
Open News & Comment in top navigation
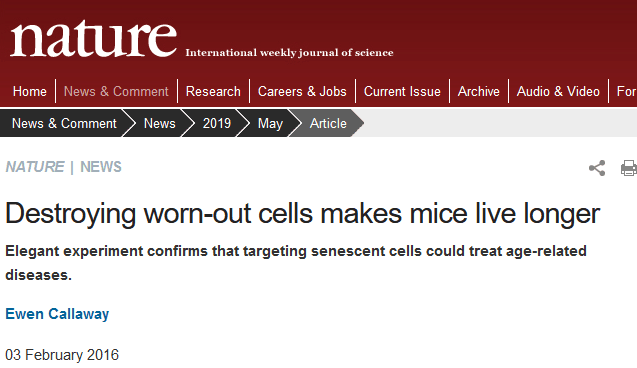click(116, 91)
